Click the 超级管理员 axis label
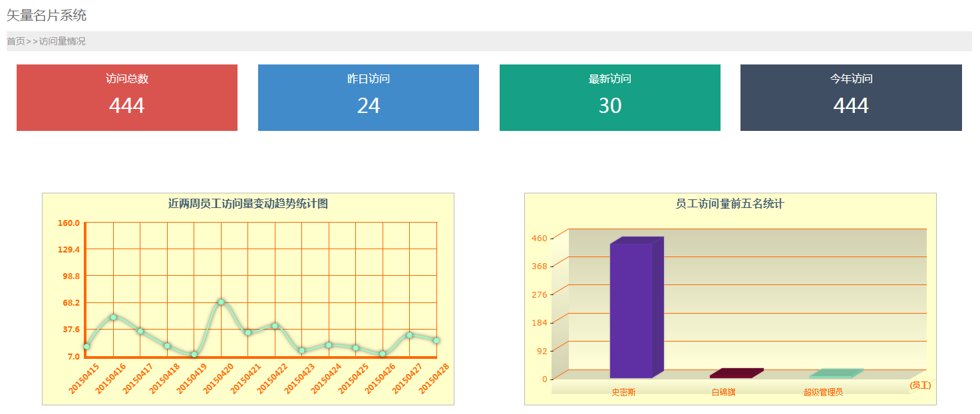This screenshot has height=414, width=980. pyautogui.click(x=824, y=392)
